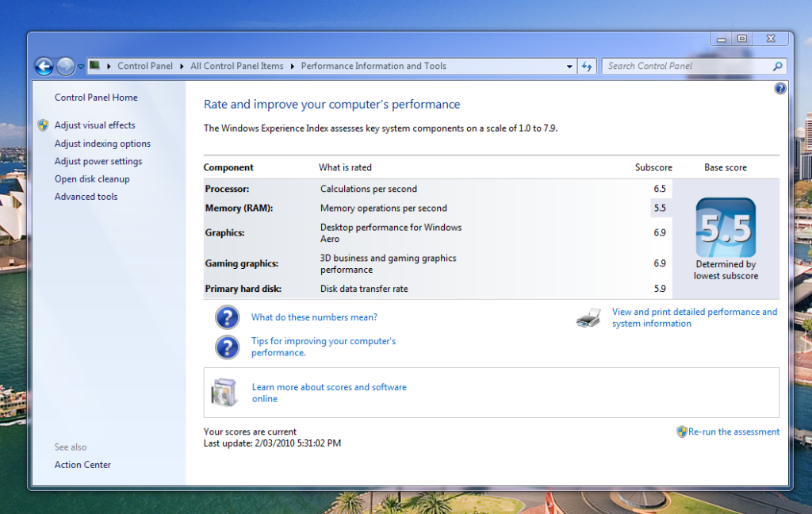Open Control Panel Home

[96, 98]
